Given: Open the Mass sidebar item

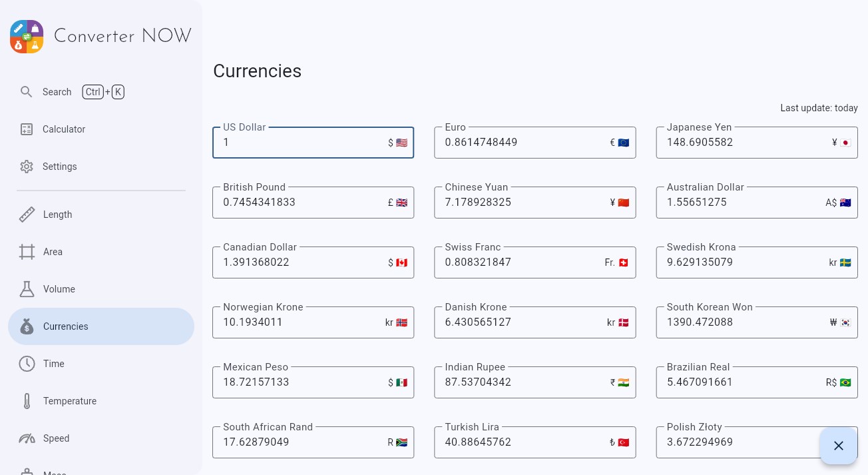Looking at the screenshot, I should (x=55, y=471).
